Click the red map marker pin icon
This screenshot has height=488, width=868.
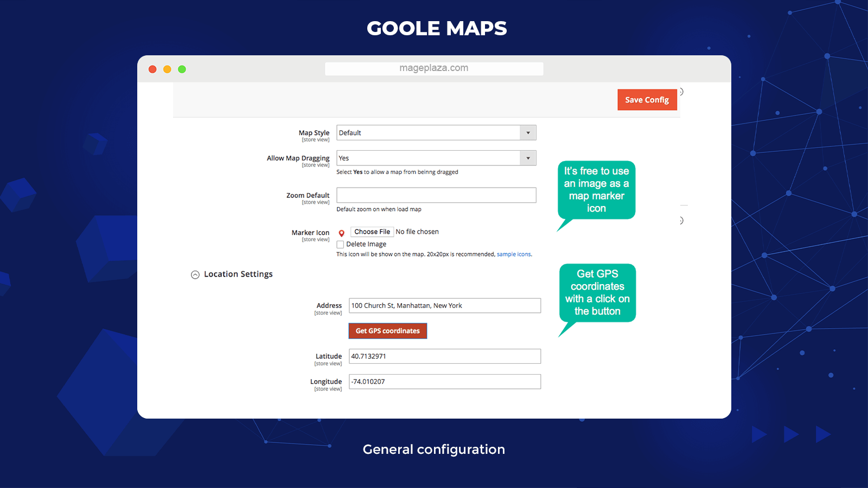(x=341, y=233)
